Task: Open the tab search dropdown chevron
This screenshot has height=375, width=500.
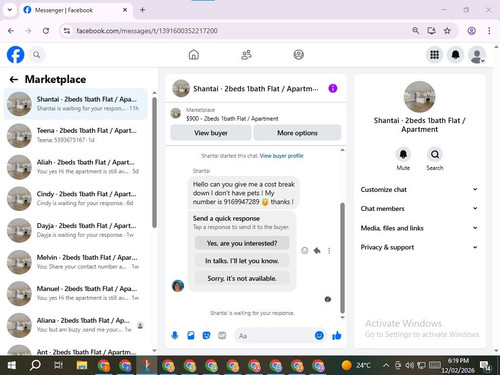Action: click(10, 10)
